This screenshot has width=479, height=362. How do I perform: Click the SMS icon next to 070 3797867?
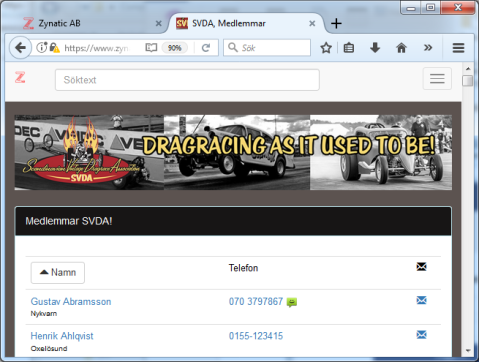[x=292, y=302]
